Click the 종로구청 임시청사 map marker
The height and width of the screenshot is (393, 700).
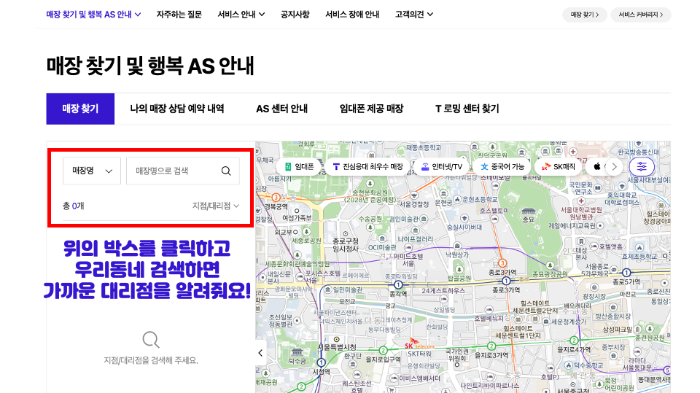pos(345,234)
